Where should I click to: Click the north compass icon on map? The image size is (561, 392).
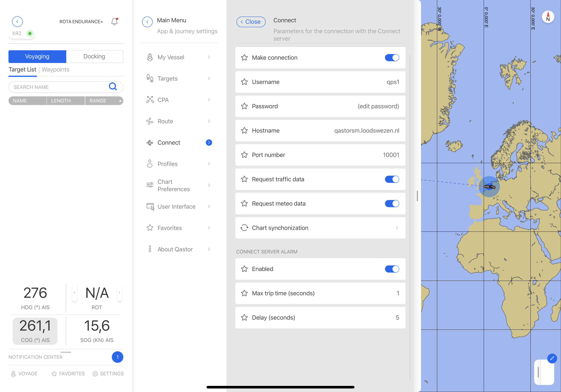(548, 17)
